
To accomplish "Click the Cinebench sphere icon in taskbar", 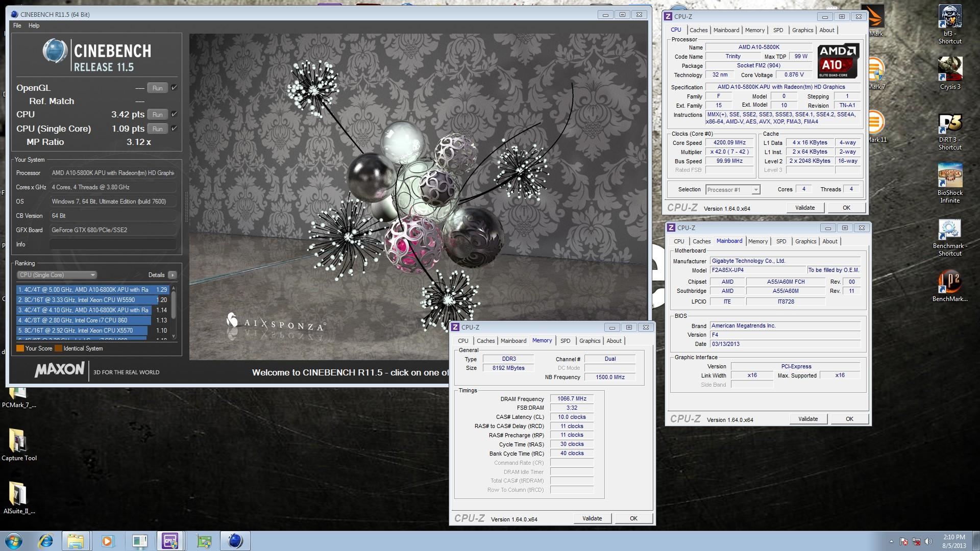I will 235,541.
